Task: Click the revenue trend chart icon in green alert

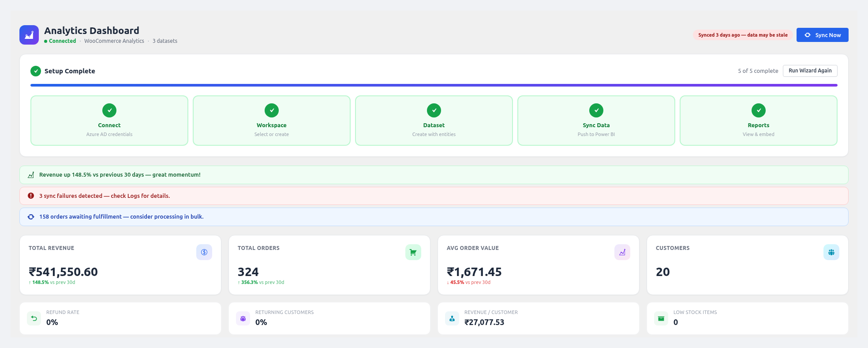Action: click(31, 175)
